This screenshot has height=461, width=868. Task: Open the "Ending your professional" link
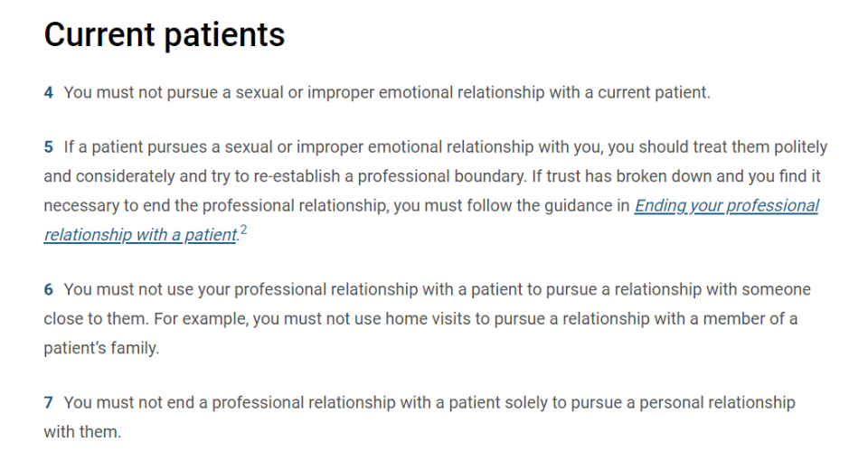click(726, 205)
